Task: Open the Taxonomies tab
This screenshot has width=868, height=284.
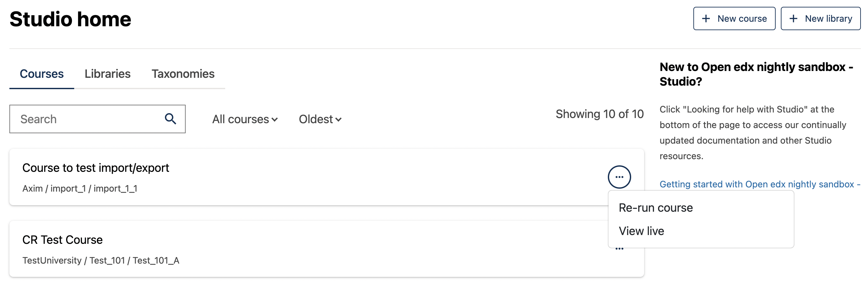Action: tap(183, 74)
